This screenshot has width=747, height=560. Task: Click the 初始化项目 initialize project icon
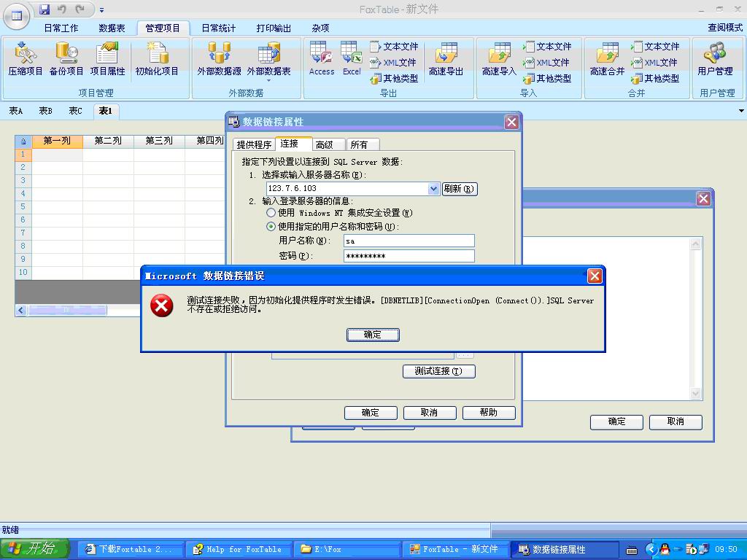click(x=157, y=58)
